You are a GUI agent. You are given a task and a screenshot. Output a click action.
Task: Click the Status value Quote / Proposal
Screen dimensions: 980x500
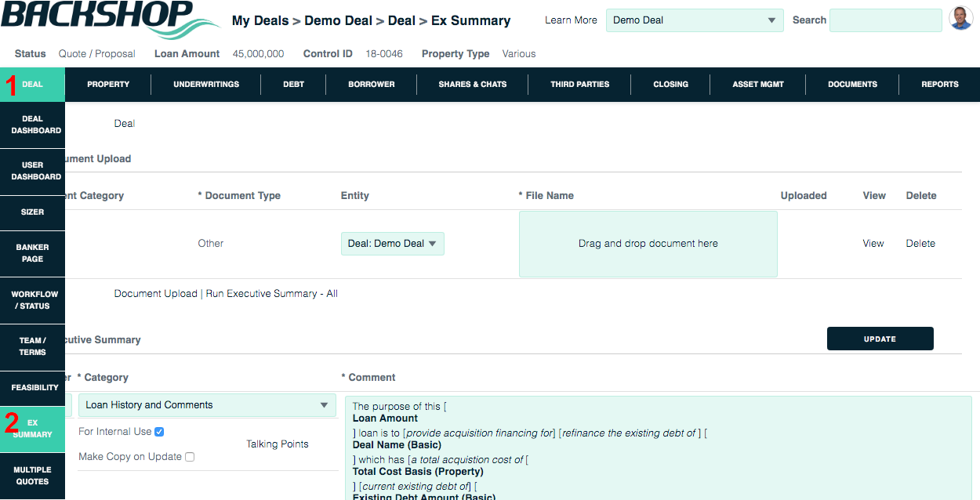[97, 54]
